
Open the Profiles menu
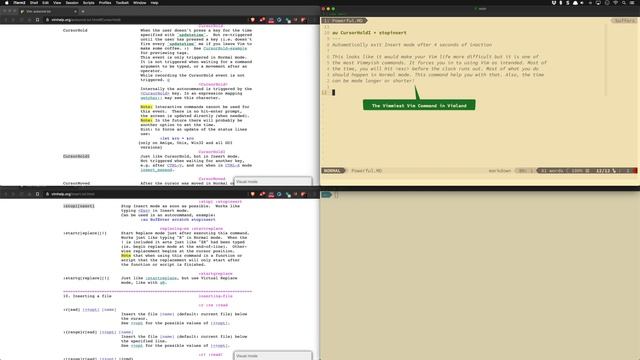point(105,2)
